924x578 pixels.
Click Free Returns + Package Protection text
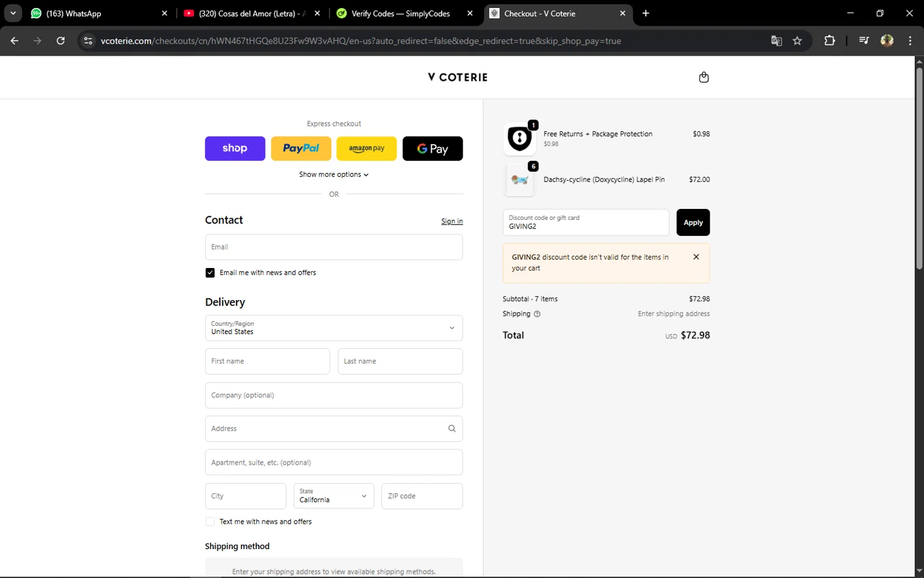pyautogui.click(x=598, y=134)
